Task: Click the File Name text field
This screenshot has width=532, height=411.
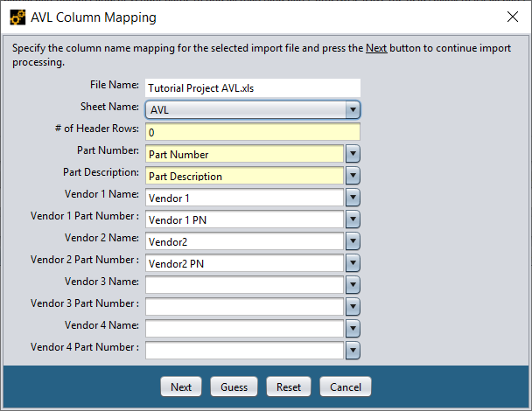Action: (x=253, y=88)
